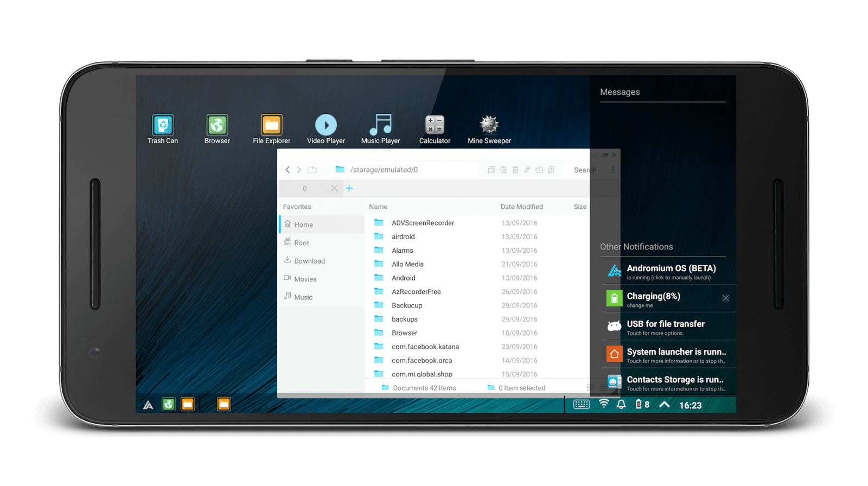This screenshot has height=486, width=868.
Task: Click the new file icon at toolbar end
Action: (551, 170)
